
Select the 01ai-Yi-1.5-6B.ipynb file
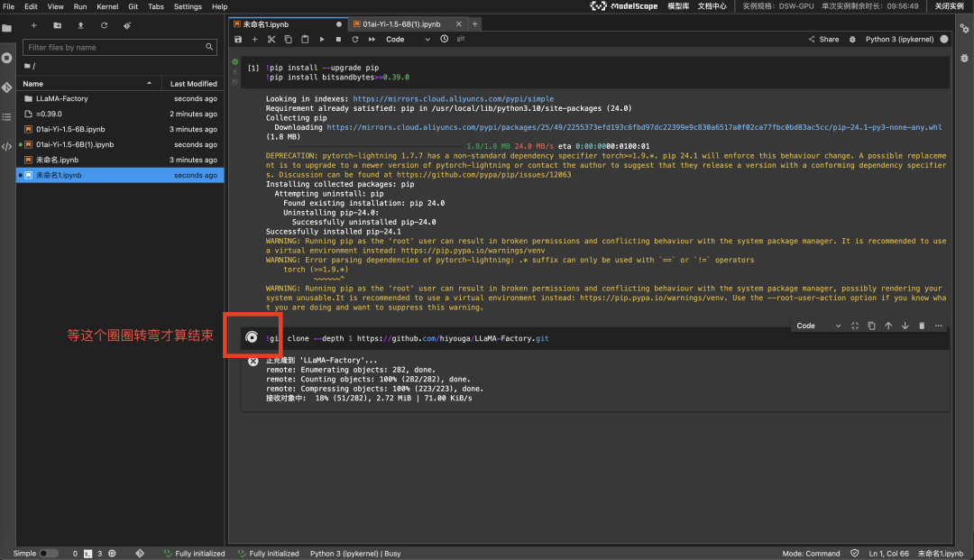click(x=120, y=129)
